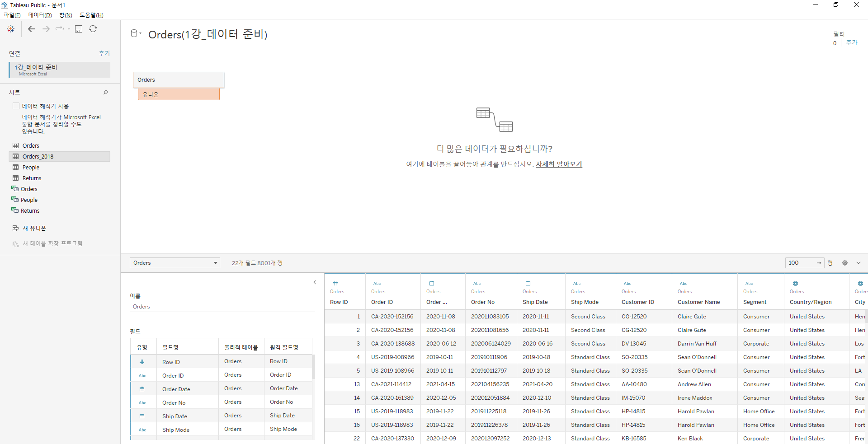Change Order Date column calendar type icon

pyautogui.click(x=432, y=284)
